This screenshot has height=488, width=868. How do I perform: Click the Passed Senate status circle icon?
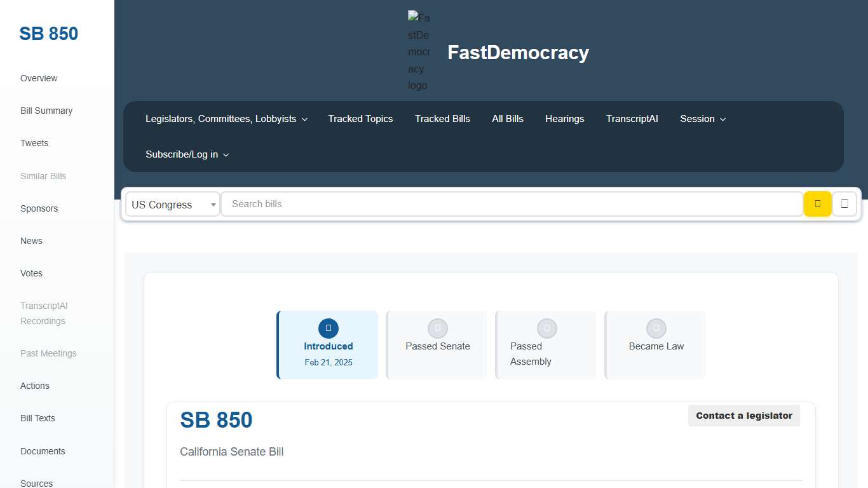pos(437,329)
